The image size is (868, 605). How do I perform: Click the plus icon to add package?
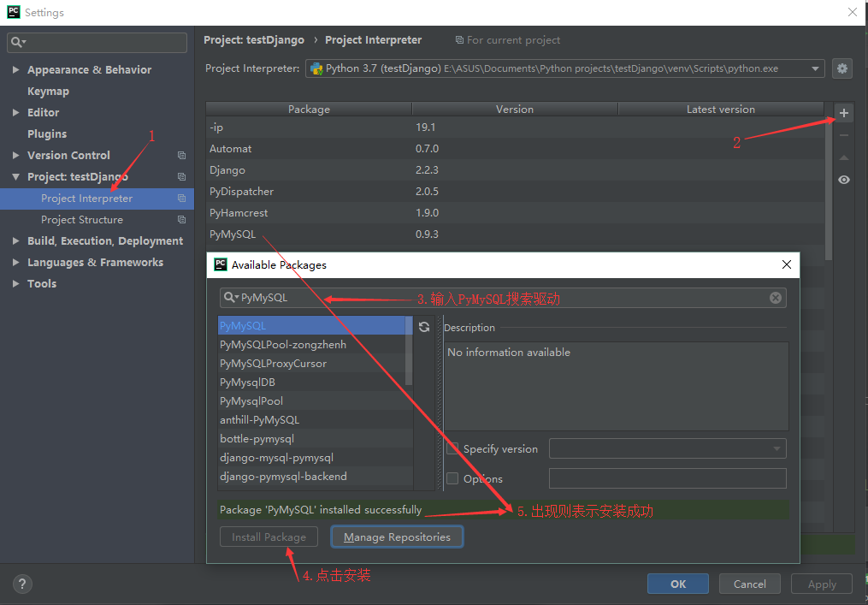point(844,113)
